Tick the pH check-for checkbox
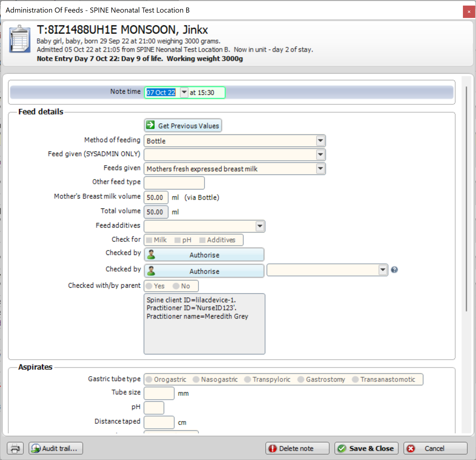 (178, 240)
